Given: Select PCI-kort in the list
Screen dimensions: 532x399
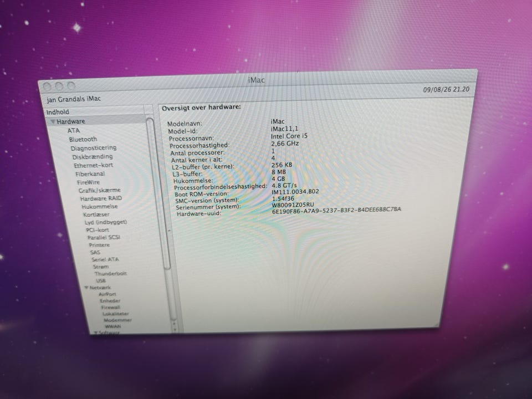Looking at the screenshot, I should 98,230.
